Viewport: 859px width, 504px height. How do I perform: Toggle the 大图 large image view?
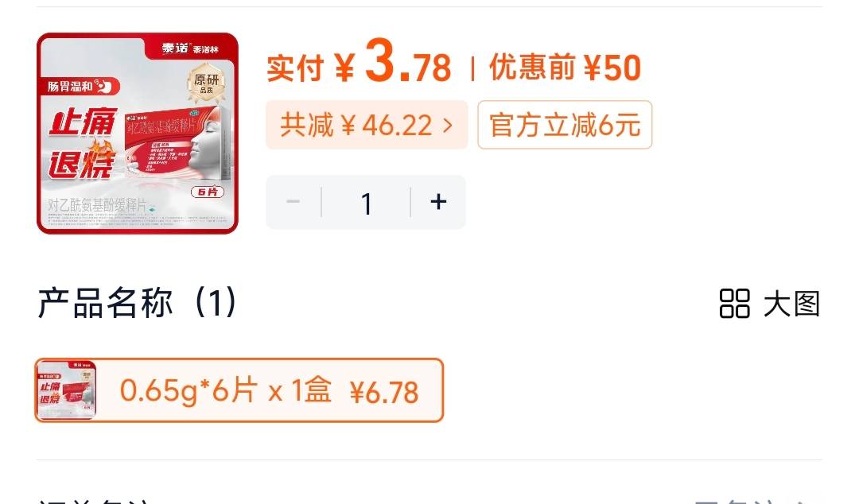(770, 304)
